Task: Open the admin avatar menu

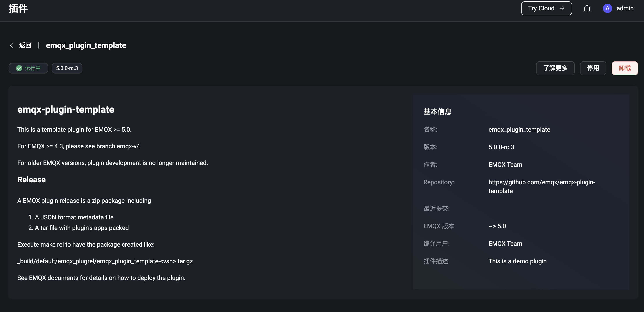Action: tap(608, 8)
